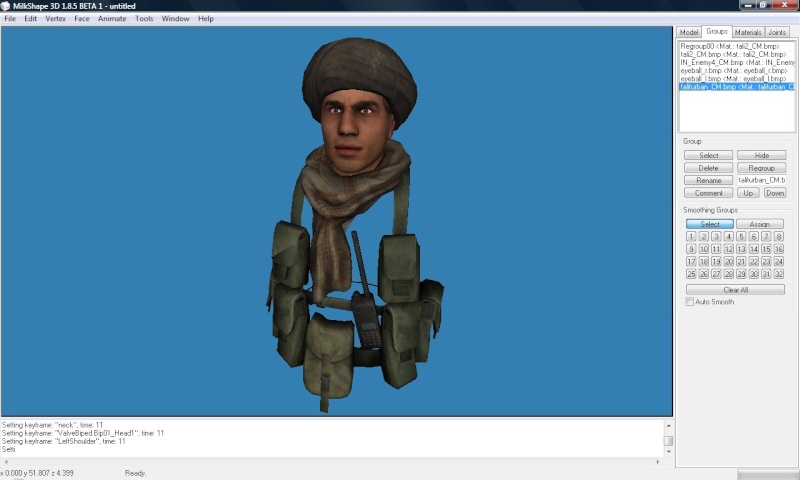Viewport: 800px width, 480px height.
Task: Toggle smoothing group 9
Action: (x=691, y=249)
